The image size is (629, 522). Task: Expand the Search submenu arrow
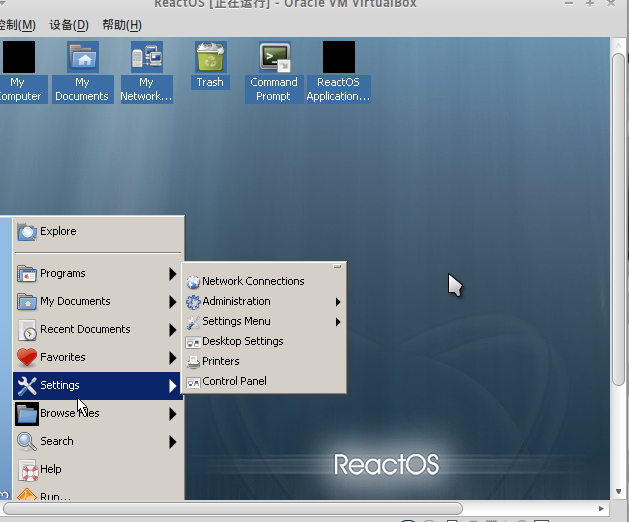click(172, 442)
